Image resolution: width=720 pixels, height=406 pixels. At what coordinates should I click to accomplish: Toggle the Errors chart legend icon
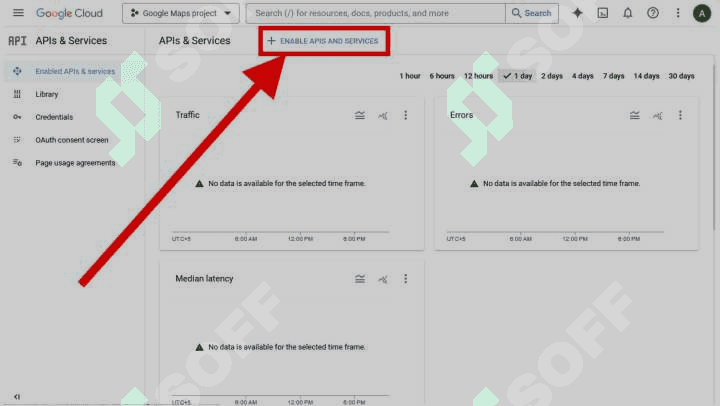pos(635,115)
